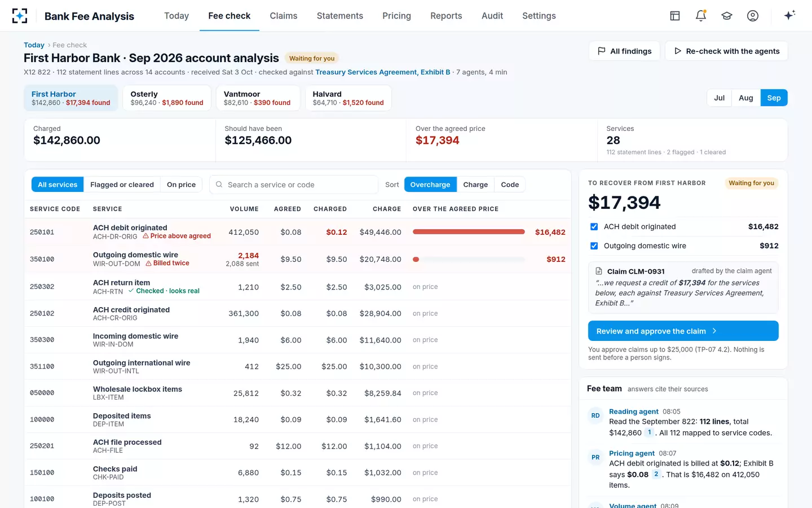
Task: Click the document icon beside Claim CLM-0931
Action: coord(599,271)
